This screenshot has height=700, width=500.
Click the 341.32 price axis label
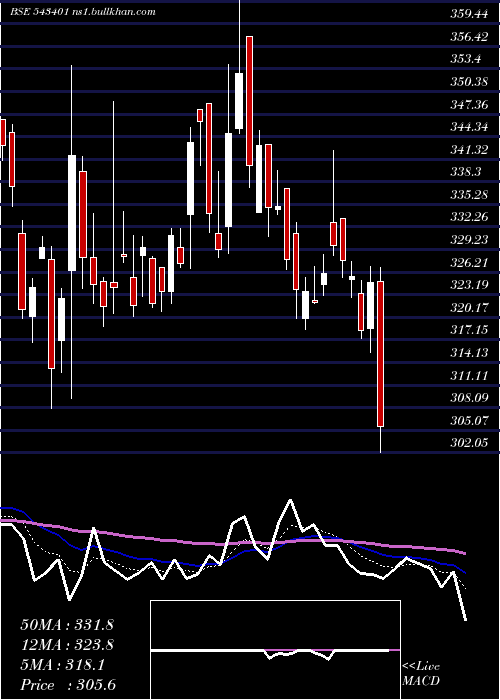click(469, 150)
